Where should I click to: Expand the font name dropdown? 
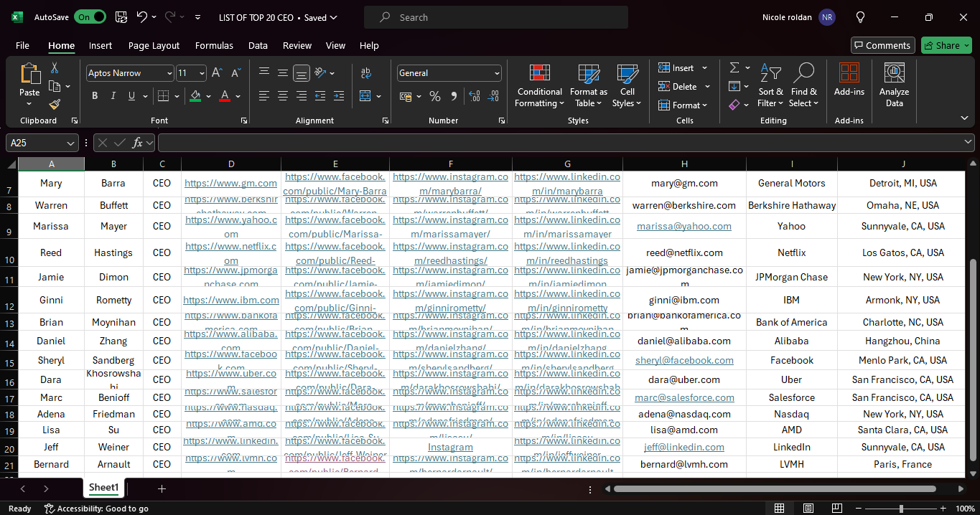click(169, 73)
